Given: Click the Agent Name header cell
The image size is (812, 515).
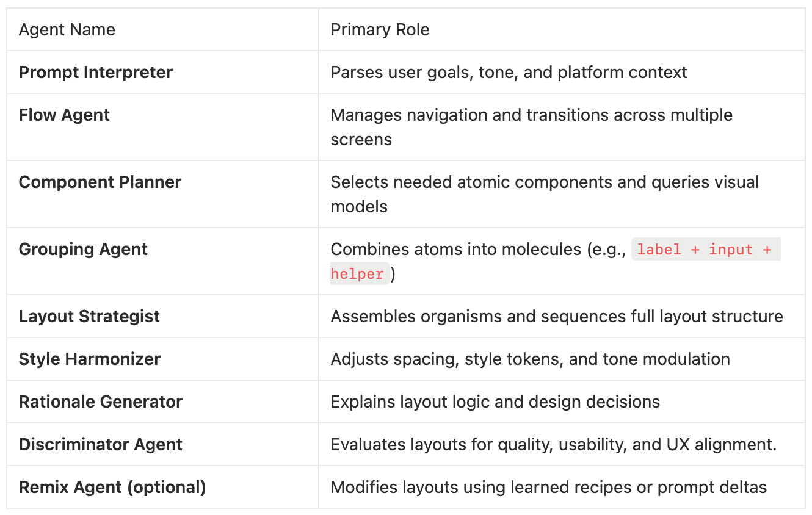Looking at the screenshot, I should point(67,30).
